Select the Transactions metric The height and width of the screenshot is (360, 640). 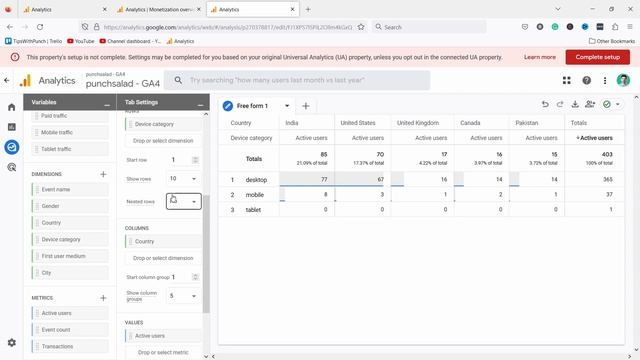(70, 347)
